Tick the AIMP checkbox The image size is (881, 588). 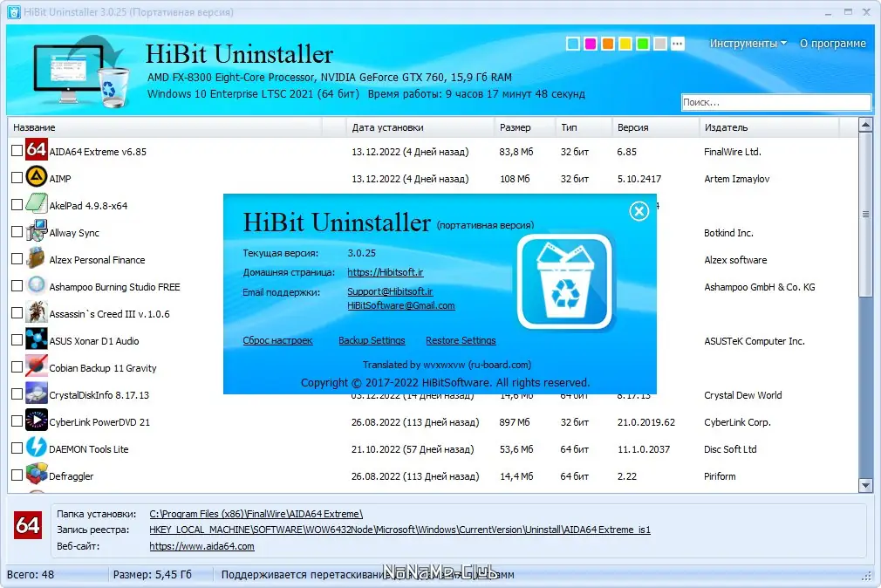coord(17,178)
